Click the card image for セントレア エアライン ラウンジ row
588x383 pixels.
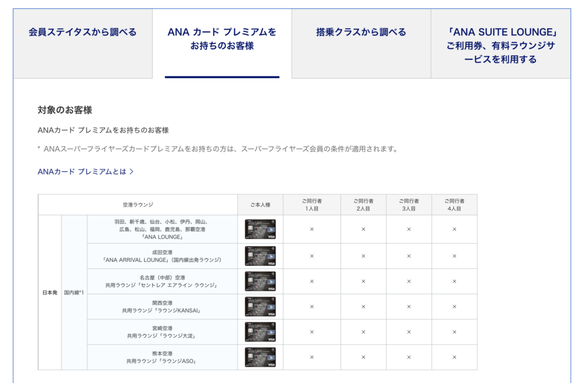pyautogui.click(x=260, y=281)
